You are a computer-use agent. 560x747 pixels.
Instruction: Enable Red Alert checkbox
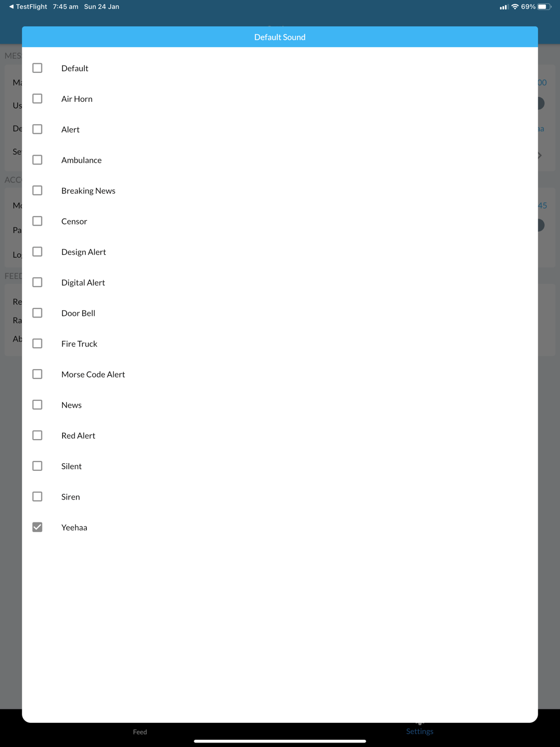[38, 435]
